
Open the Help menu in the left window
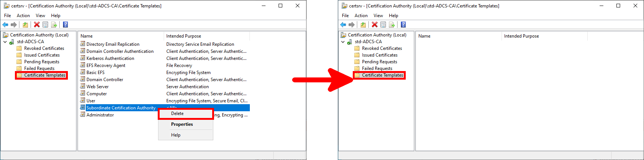(56, 16)
